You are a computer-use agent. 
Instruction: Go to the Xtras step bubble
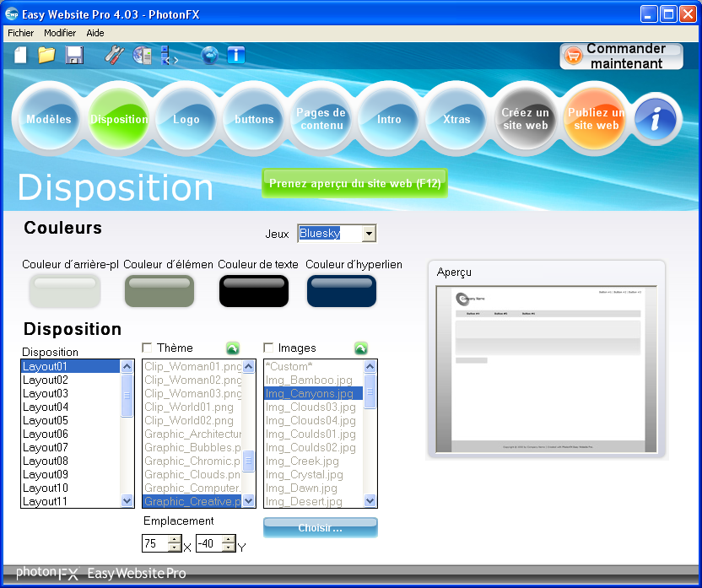pyautogui.click(x=456, y=120)
